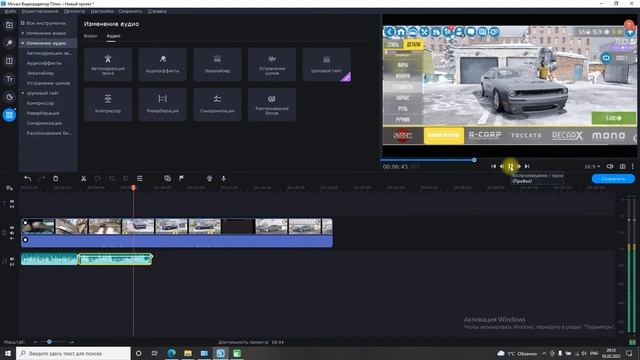Select Все инструменты in the sidebar list

point(46,23)
